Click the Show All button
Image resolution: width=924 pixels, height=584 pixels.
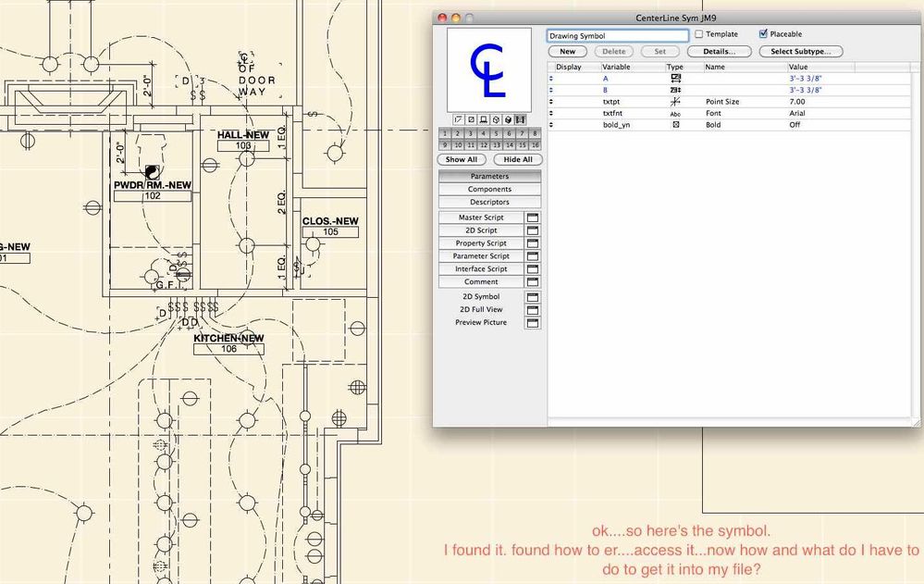pyautogui.click(x=461, y=159)
